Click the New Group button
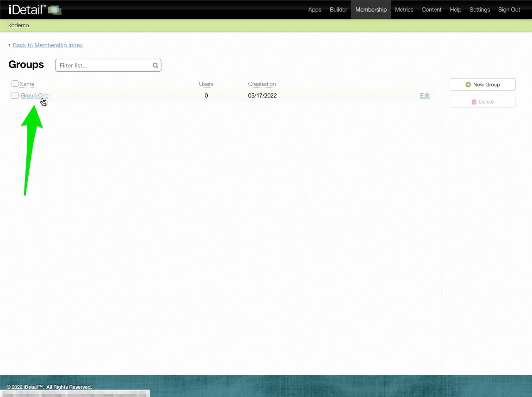The image size is (532, 397). coord(483,85)
